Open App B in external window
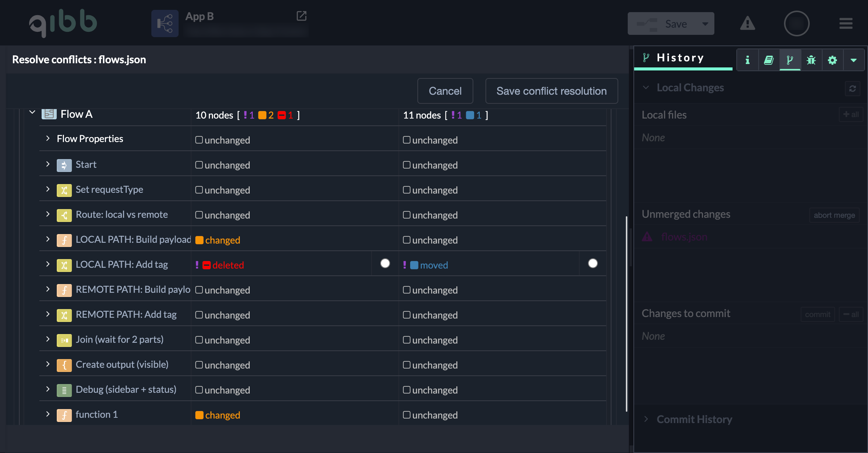This screenshot has width=868, height=453. pyautogui.click(x=301, y=16)
